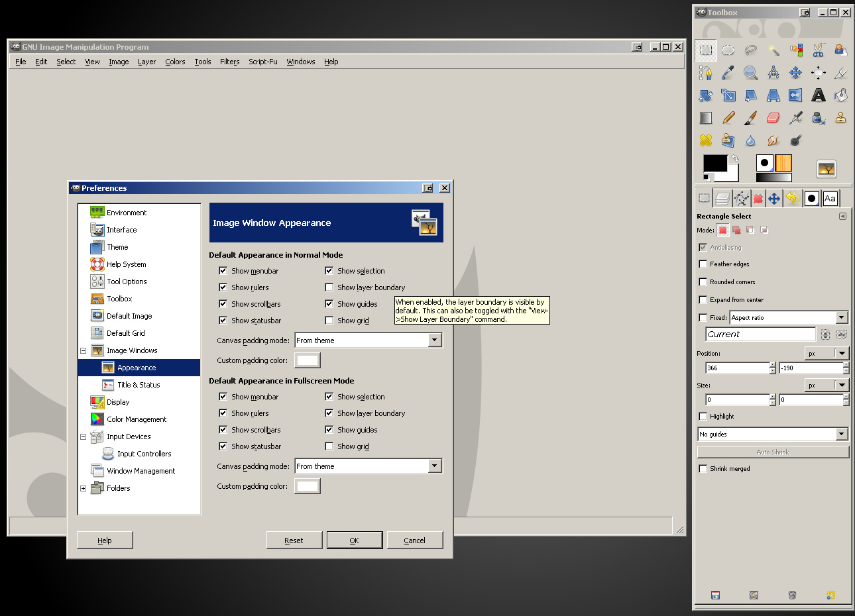Screen dimensions: 855x616
Task: Click the Reset button
Action: pos(294,540)
